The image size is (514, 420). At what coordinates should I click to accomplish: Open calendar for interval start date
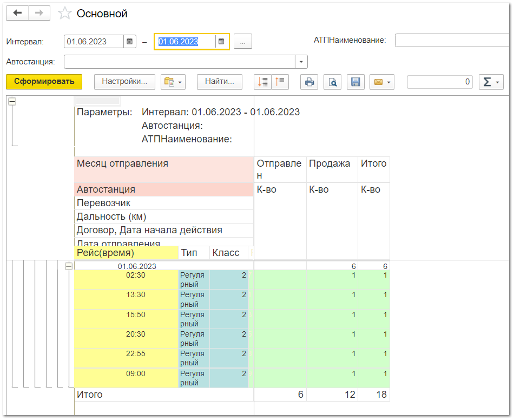pos(130,42)
